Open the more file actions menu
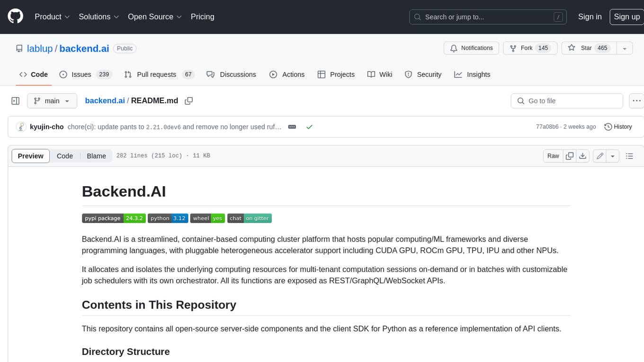644x362 pixels. tap(636, 101)
